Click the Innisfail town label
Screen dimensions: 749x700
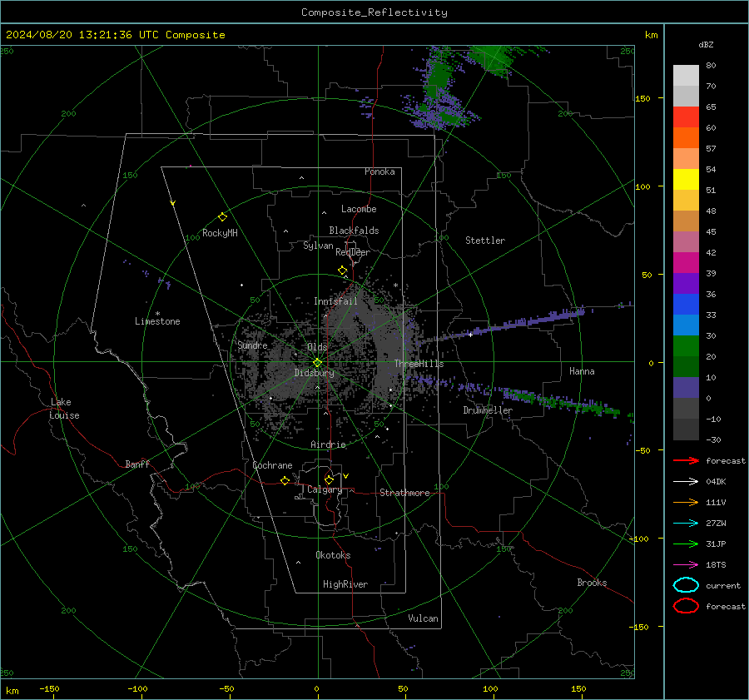[335, 301]
